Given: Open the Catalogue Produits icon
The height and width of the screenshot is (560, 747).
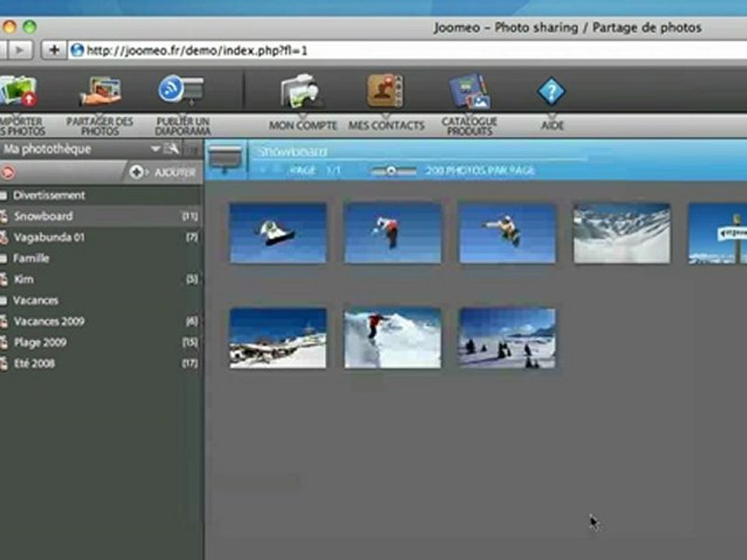Looking at the screenshot, I should coord(470,92).
